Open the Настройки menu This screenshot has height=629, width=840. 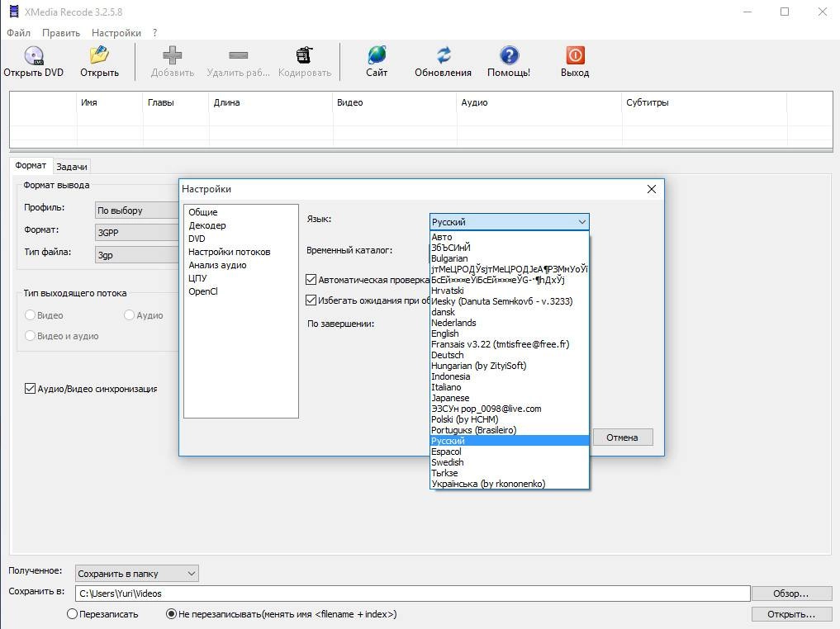pos(116,33)
